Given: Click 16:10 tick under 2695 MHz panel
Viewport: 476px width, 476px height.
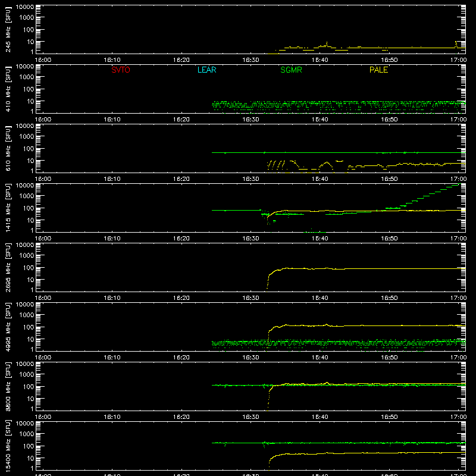Looking at the screenshot, I should point(112,298).
